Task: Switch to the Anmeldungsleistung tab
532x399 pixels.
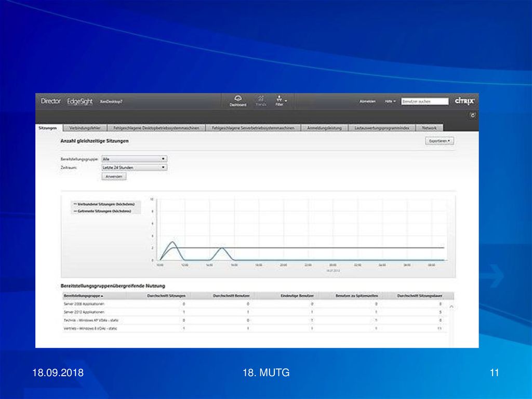Action: pos(324,128)
